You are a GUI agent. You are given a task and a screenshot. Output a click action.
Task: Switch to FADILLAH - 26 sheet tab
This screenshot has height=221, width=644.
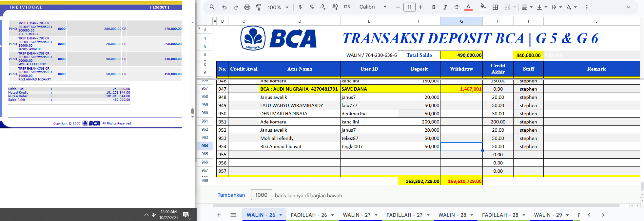[309, 215]
